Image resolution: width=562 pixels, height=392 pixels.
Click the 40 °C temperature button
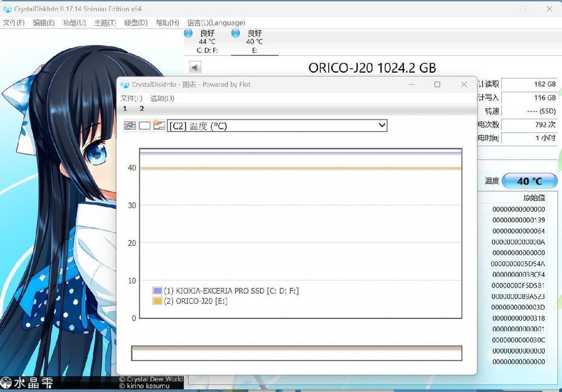pos(530,181)
